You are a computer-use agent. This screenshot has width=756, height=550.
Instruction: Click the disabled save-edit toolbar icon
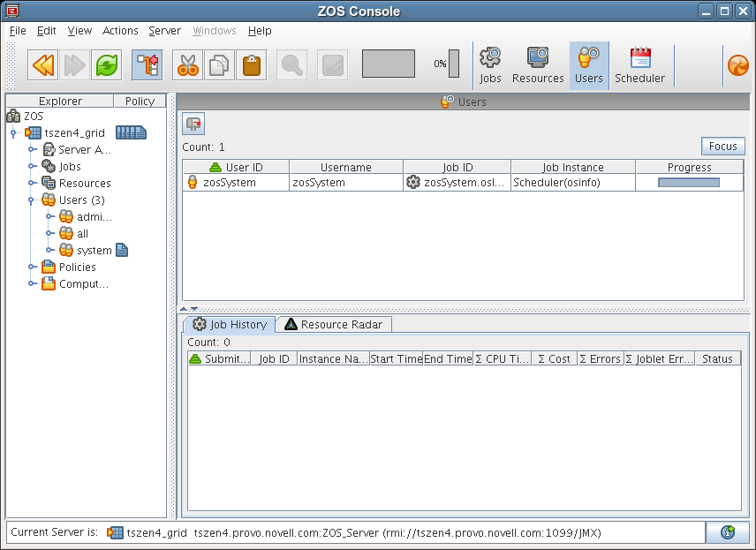point(332,64)
